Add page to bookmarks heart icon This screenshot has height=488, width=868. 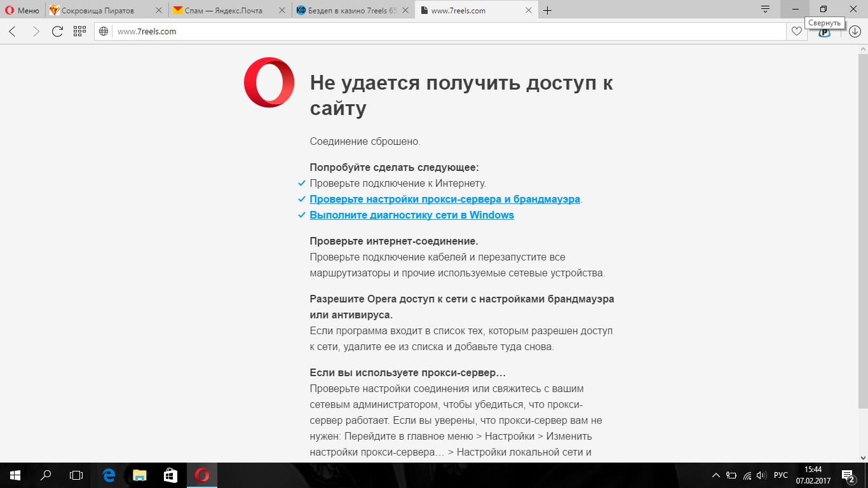(x=796, y=31)
